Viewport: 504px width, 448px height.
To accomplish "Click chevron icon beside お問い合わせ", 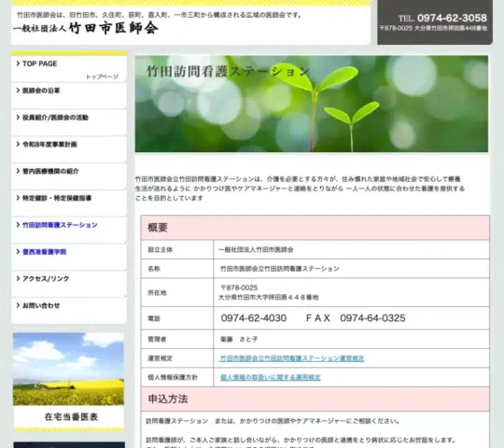I will (18, 305).
